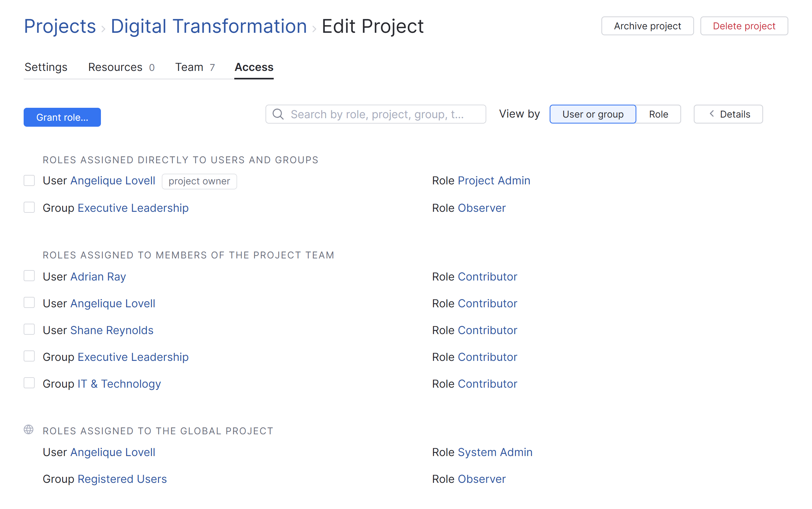Switch view to Role
Image resolution: width=812 pixels, height=509 pixels.
[658, 114]
